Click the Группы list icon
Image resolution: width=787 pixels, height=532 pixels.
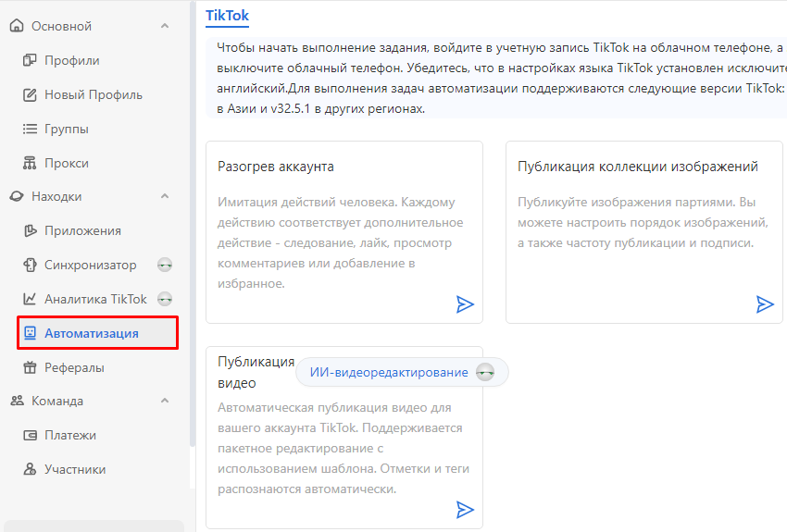[x=30, y=129]
